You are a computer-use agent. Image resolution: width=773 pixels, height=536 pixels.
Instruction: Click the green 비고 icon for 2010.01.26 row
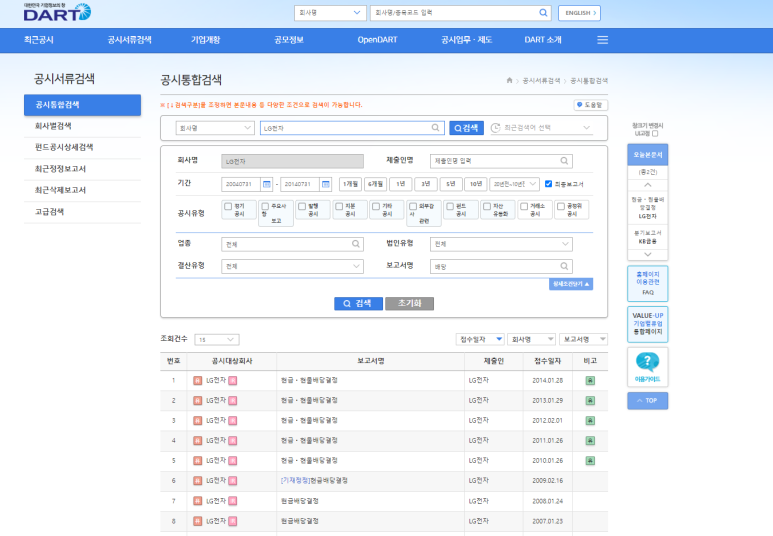click(x=590, y=461)
